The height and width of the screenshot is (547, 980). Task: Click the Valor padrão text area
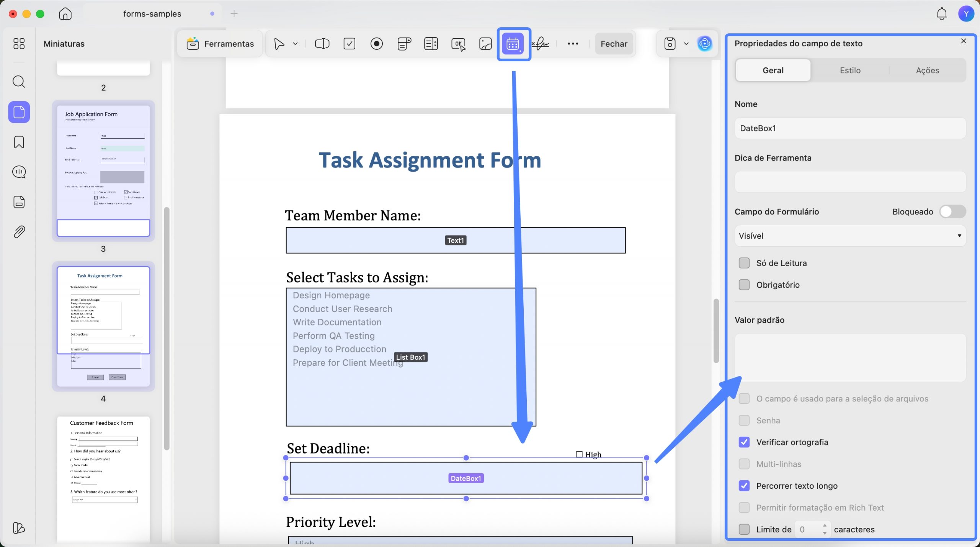(x=850, y=357)
